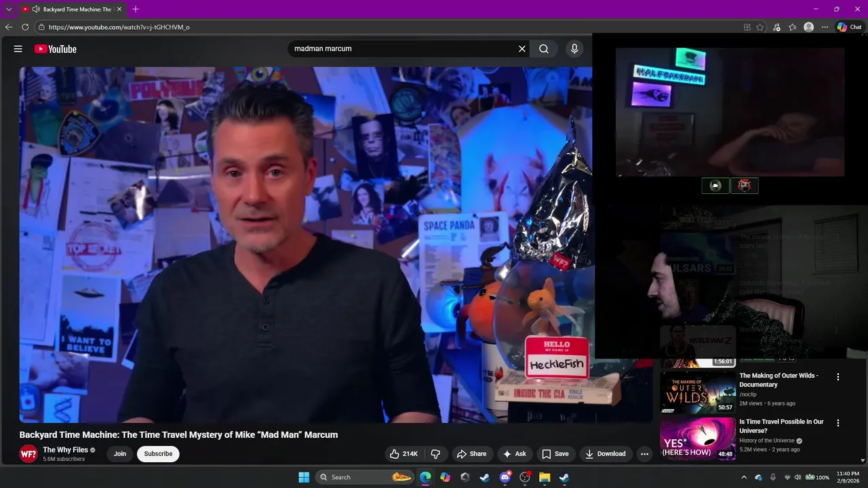Open the Copilot Chat button
868x488 pixels.
(x=849, y=27)
